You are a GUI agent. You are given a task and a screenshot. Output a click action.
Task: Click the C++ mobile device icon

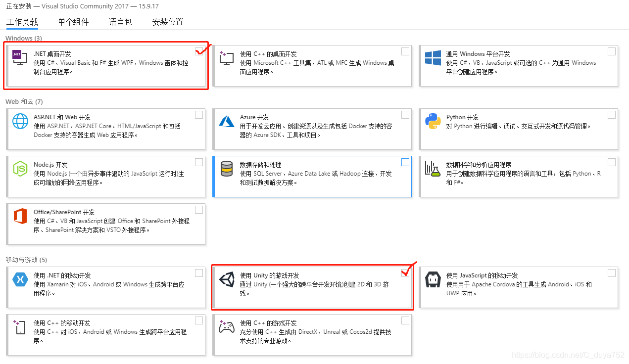[x=20, y=326]
